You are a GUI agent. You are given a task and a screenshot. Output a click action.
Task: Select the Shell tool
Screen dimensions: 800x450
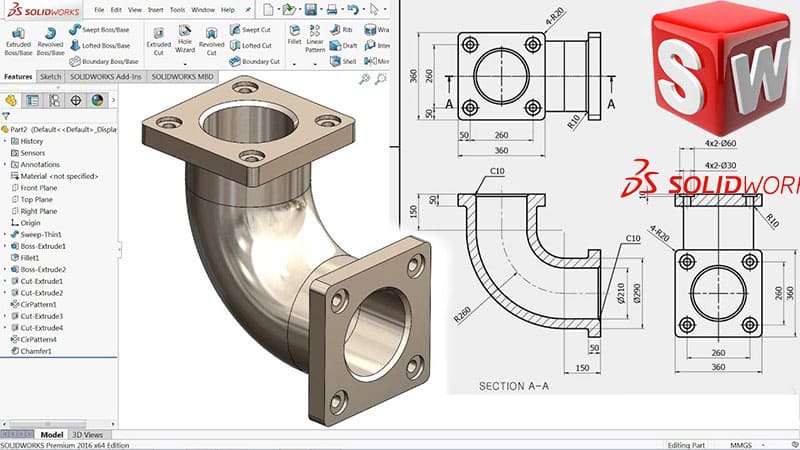tap(343, 61)
